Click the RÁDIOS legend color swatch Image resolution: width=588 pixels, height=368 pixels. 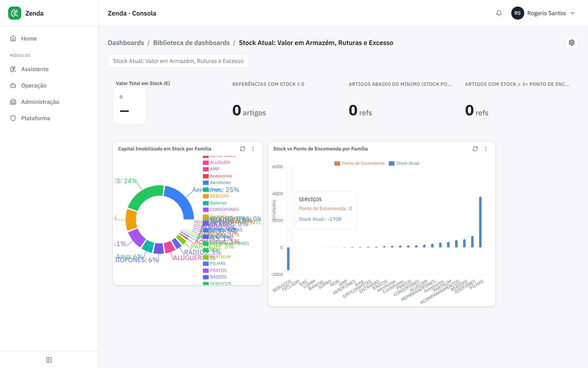[206, 277]
